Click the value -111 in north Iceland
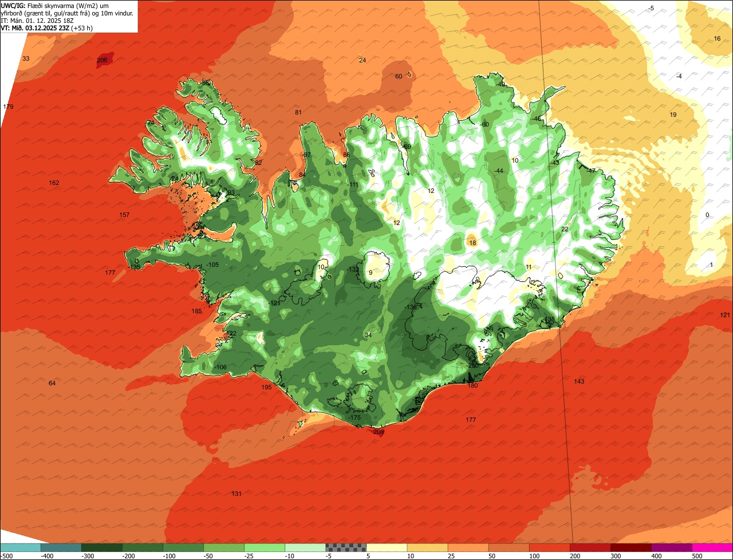Screen dimensions: 733x560 tap(353, 184)
